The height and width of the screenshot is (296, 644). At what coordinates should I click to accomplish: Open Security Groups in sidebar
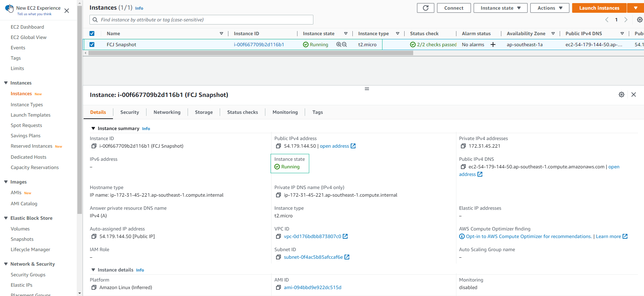pos(28,275)
